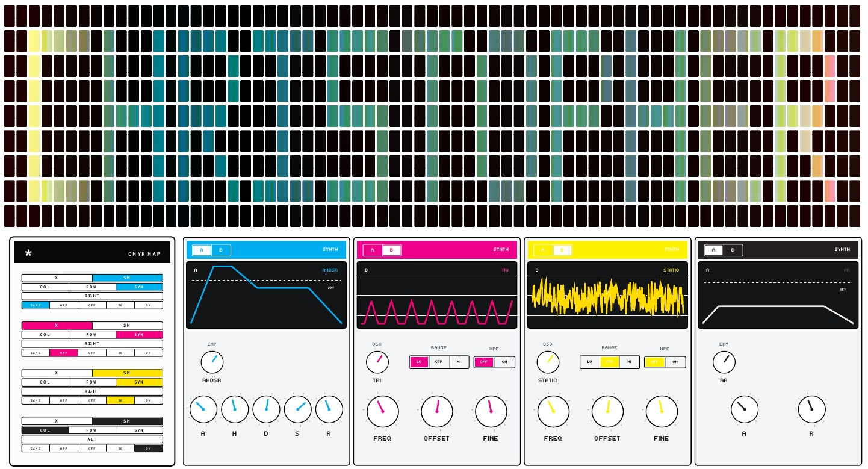Open the RIGHT direction bar in magenta section
This screenshot has height=469, width=868.
pyautogui.click(x=92, y=344)
